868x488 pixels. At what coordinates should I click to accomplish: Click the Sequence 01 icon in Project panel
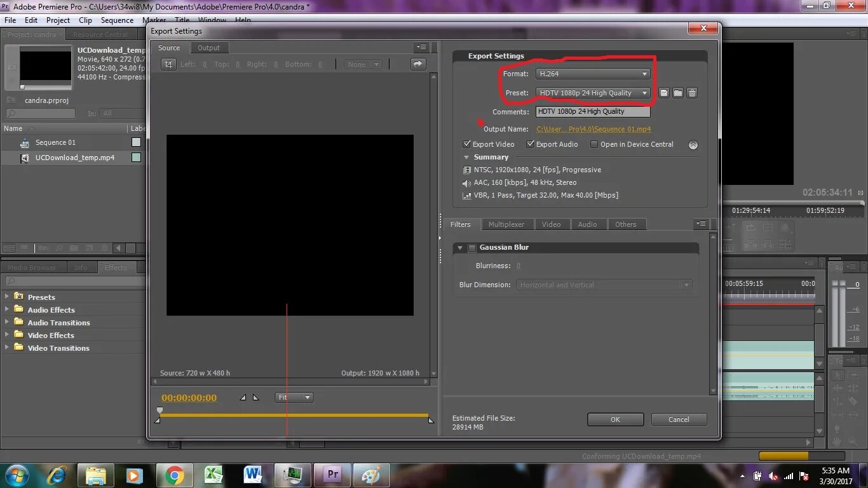coord(25,143)
